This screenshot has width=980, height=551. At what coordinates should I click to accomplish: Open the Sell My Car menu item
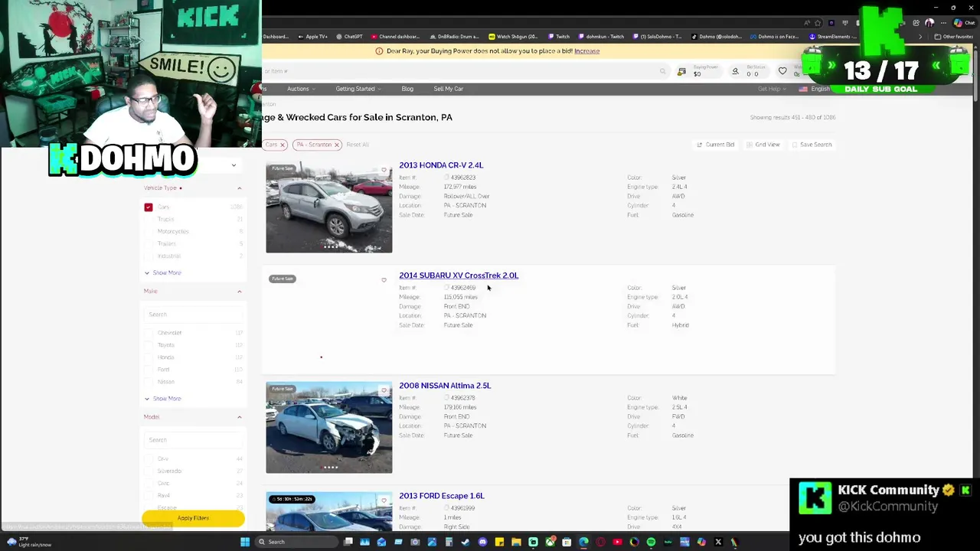pos(448,89)
